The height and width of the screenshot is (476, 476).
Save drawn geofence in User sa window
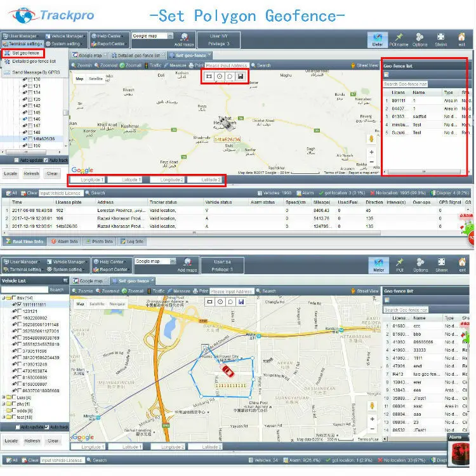241,301
